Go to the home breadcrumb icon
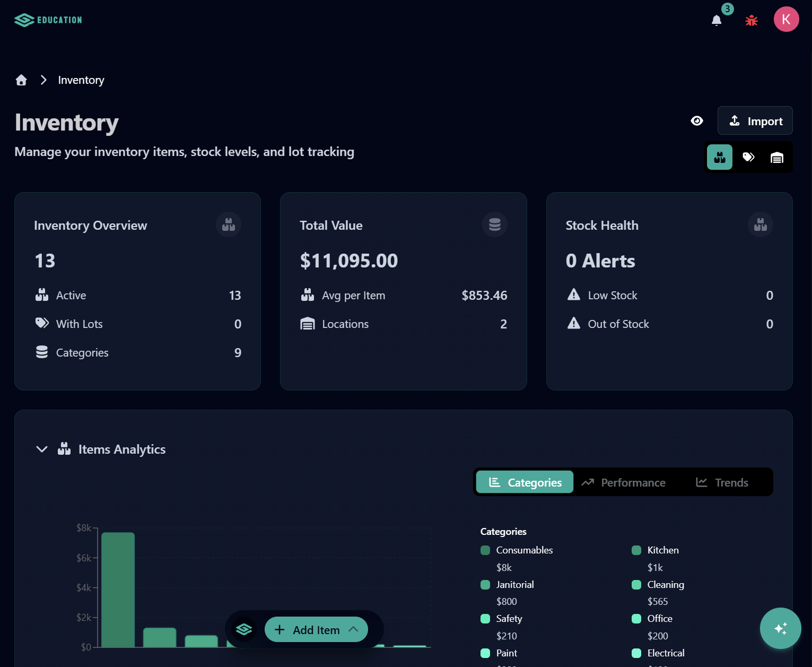The image size is (812, 667). pos(21,80)
